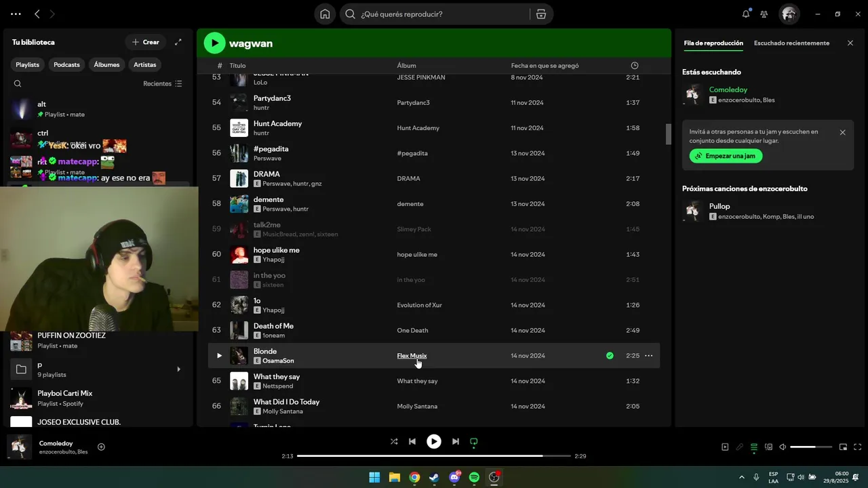This screenshot has width=868, height=488.
Task: Go to Spotify Home via house icon
Action: pos(325,14)
